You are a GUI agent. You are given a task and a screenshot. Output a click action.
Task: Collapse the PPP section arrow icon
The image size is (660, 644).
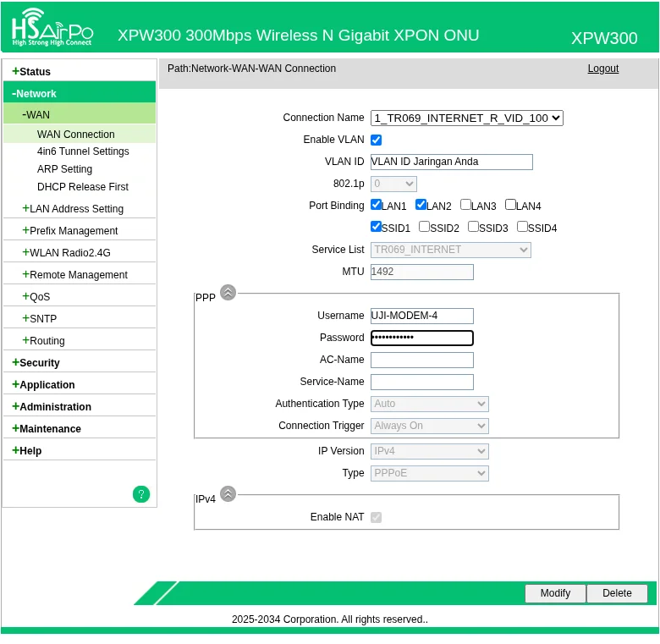[228, 292]
